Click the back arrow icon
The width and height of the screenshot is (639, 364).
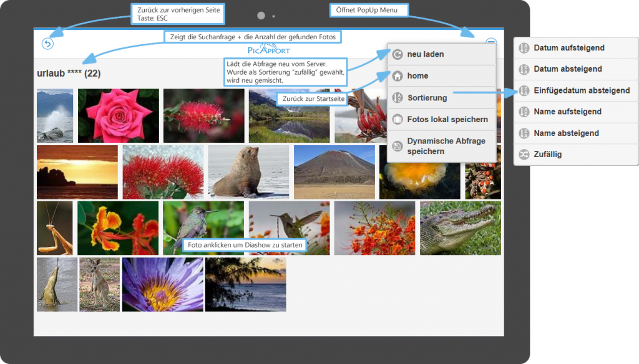pos(47,43)
